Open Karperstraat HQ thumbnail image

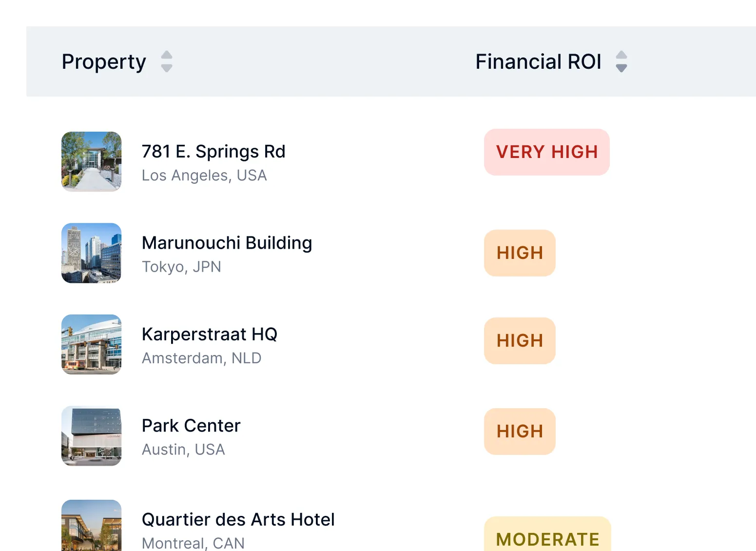92,344
